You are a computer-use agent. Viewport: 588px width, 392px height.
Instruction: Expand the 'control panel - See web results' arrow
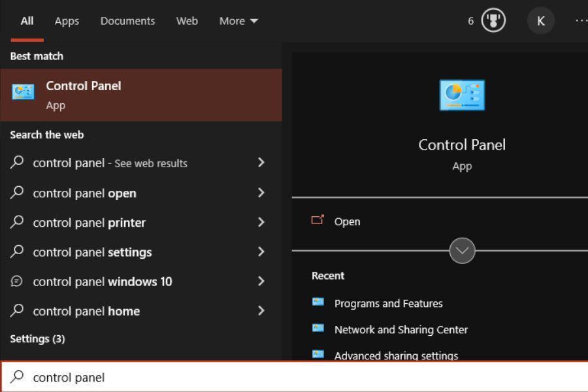point(261,163)
